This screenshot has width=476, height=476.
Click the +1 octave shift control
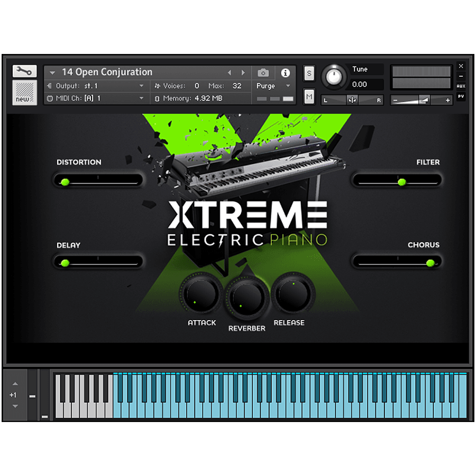(13, 395)
